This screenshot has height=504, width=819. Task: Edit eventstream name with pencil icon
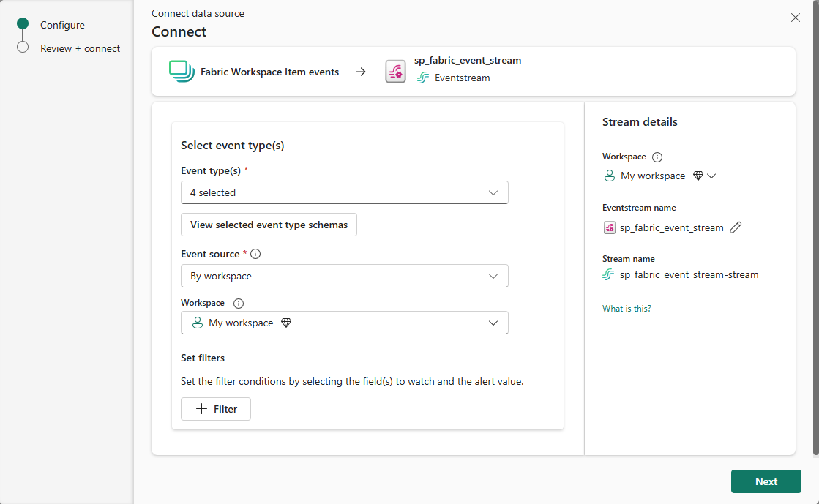[x=736, y=227]
